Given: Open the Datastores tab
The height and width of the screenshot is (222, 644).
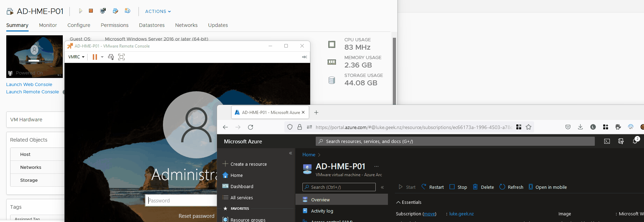Looking at the screenshot, I should [152, 25].
